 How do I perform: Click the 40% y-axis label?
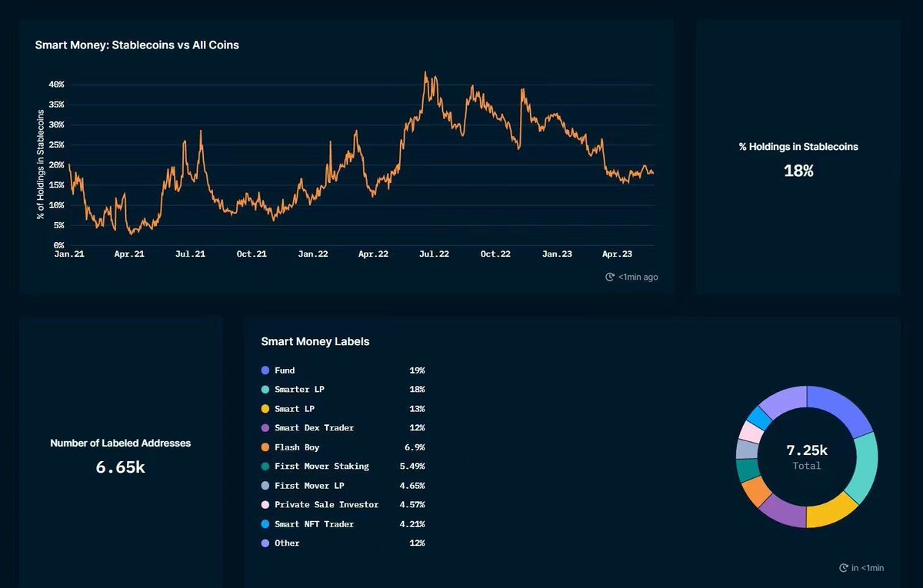click(57, 85)
